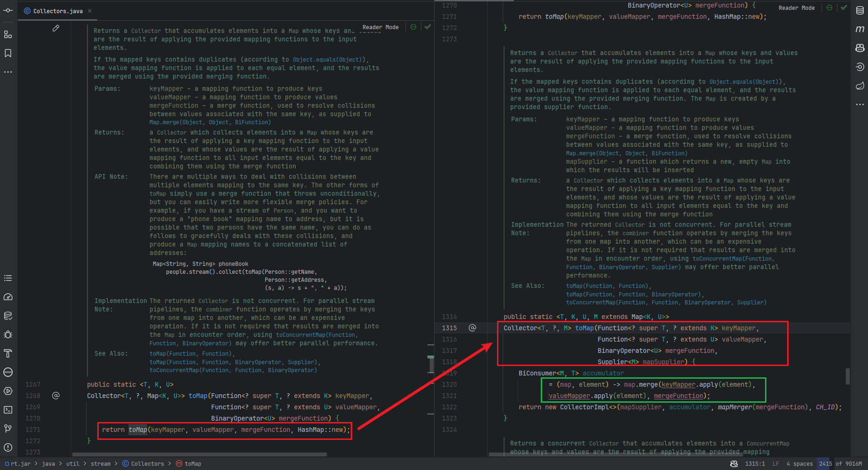
Task: Toggle Reader Mode in the left editor
Action: [380, 27]
